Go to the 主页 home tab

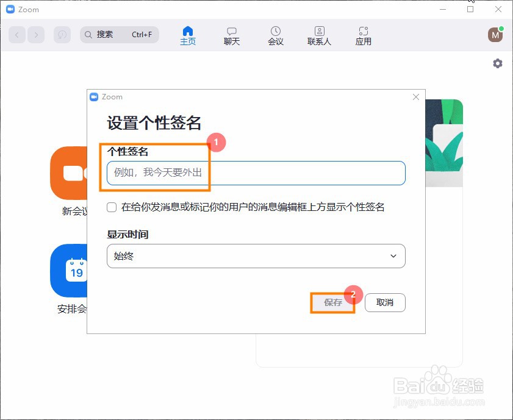[188, 35]
